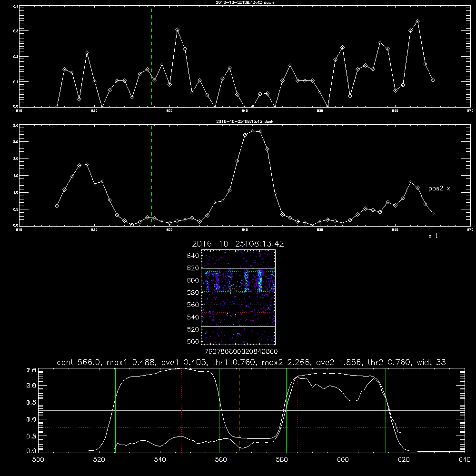Click the "0.2" y-axis label of dawn plot
This screenshot has height=476, width=476.
point(16,57)
